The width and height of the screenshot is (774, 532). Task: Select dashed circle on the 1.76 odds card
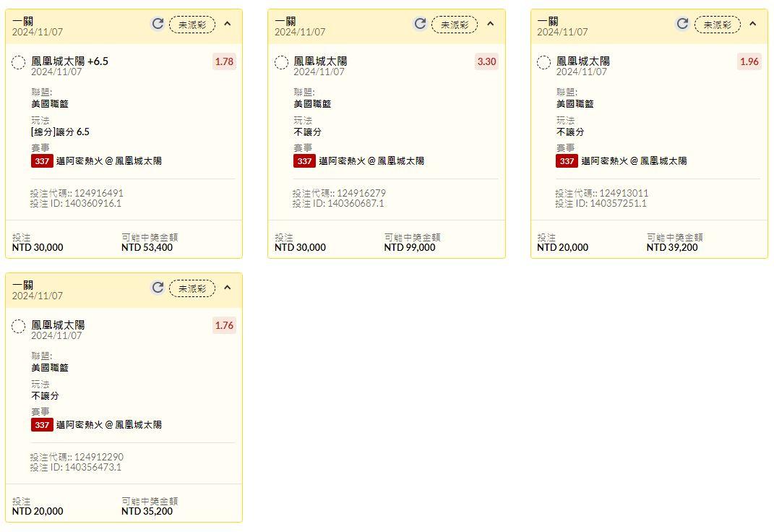(18, 327)
